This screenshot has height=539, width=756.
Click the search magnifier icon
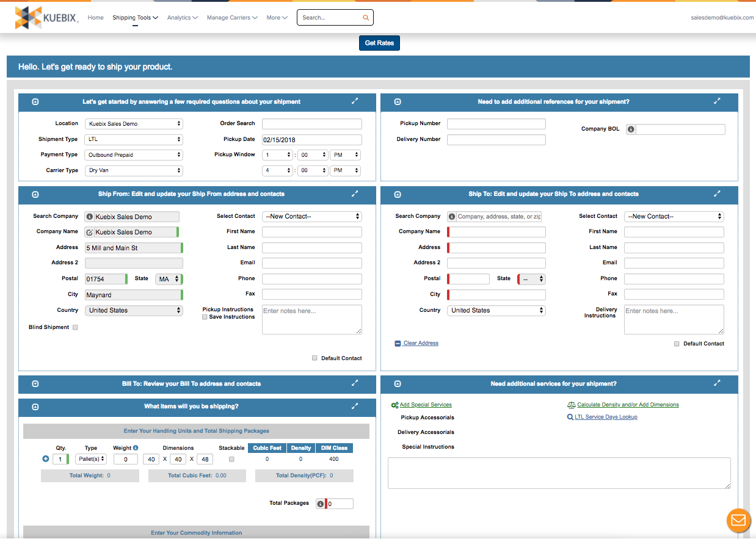(x=366, y=17)
